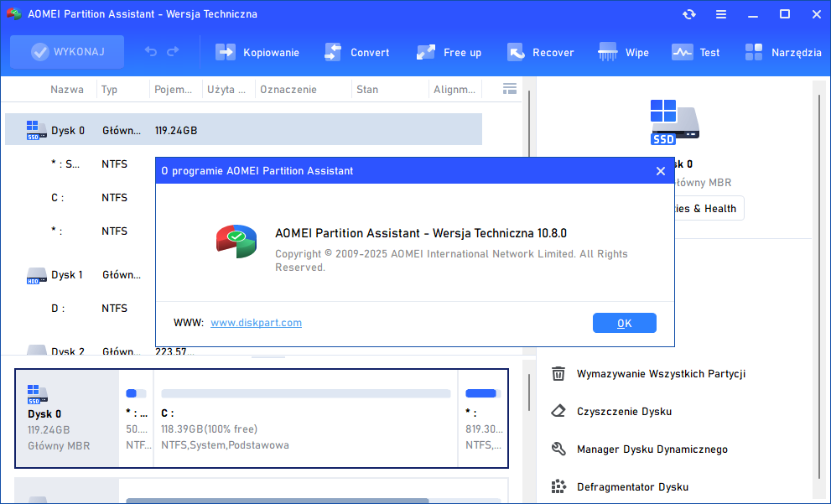Open the Wipe menu
831x504 pixels.
click(x=623, y=53)
